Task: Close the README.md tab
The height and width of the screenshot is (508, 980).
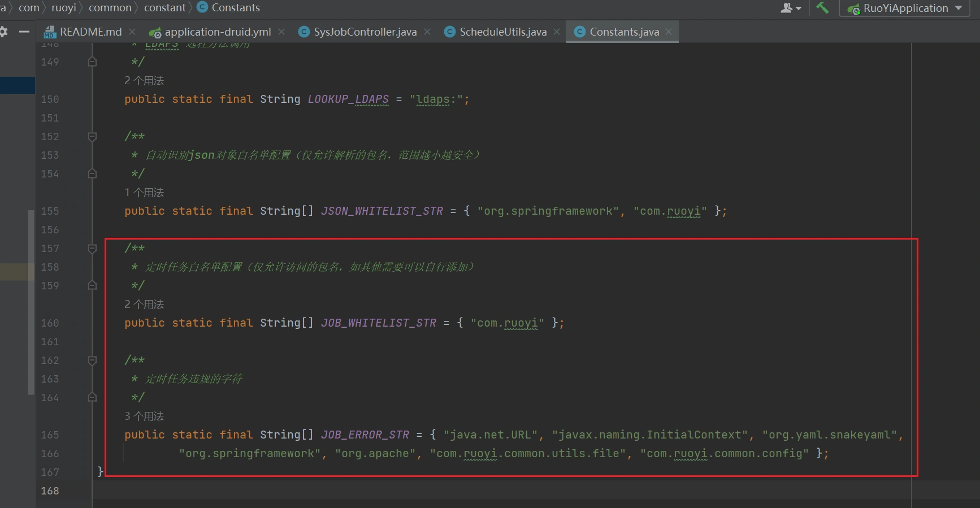Action: [132, 32]
